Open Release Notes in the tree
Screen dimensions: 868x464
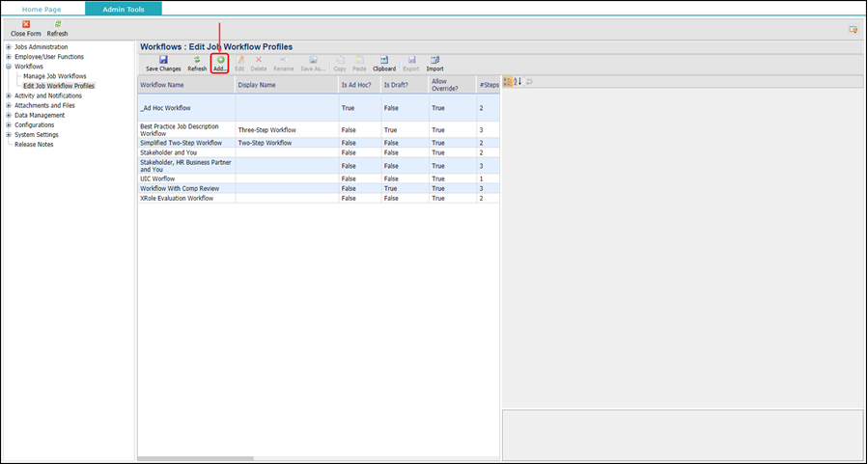[34, 145]
